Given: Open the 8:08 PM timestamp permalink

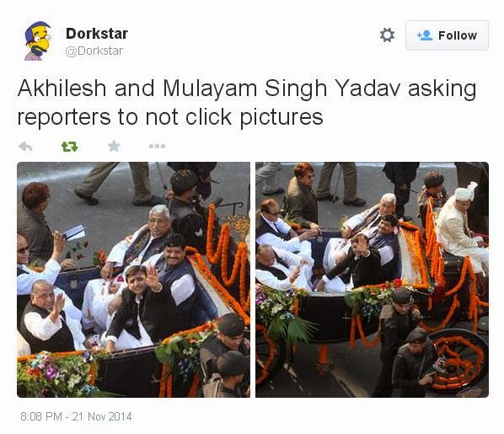Looking at the screenshot, I should click(40, 416).
